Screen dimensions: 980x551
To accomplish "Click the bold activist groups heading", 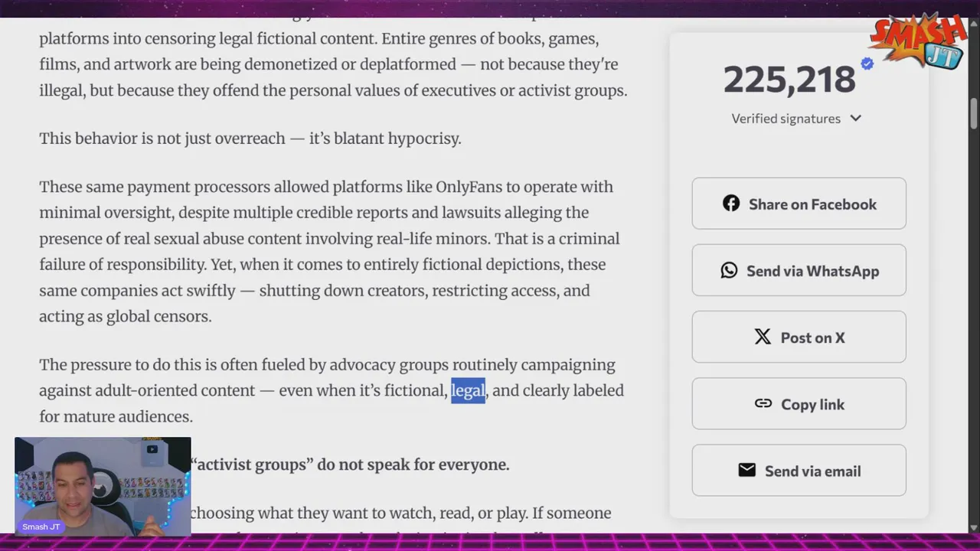I will click(350, 465).
